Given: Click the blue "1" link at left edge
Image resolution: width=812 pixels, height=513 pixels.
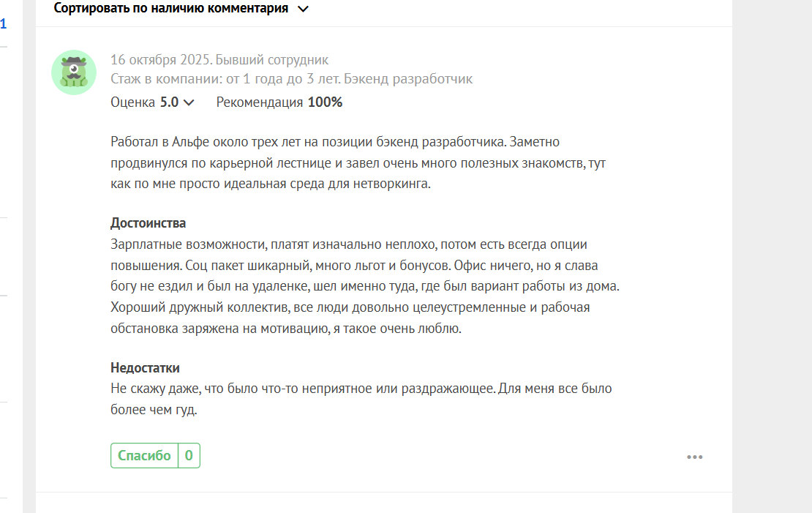Looking at the screenshot, I should (3, 24).
